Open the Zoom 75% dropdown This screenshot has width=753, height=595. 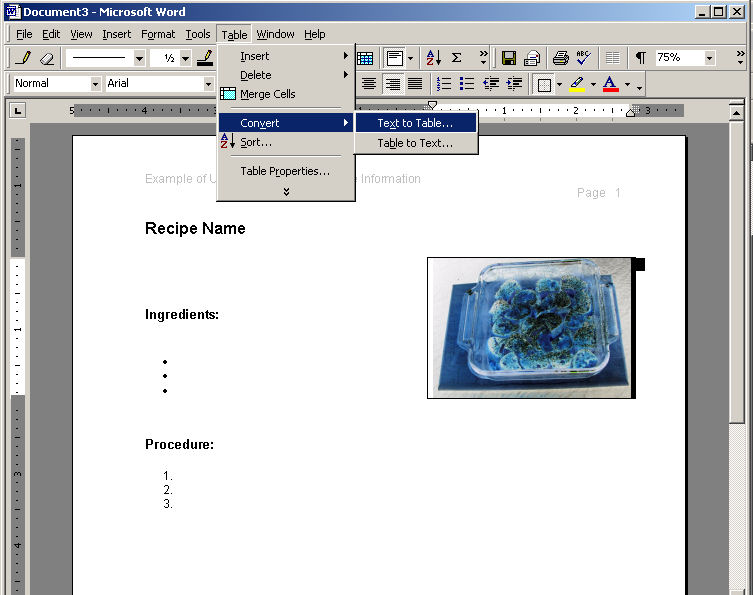(x=709, y=58)
